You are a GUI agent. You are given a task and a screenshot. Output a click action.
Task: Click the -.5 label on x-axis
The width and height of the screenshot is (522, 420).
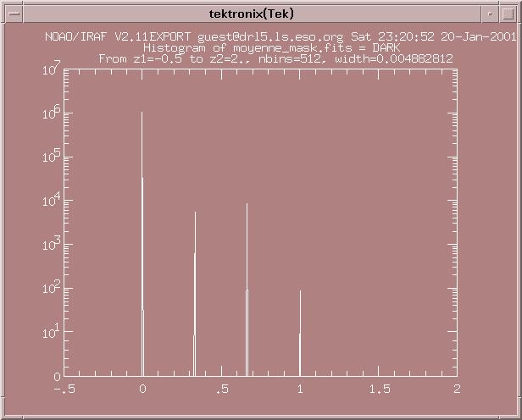click(x=63, y=389)
